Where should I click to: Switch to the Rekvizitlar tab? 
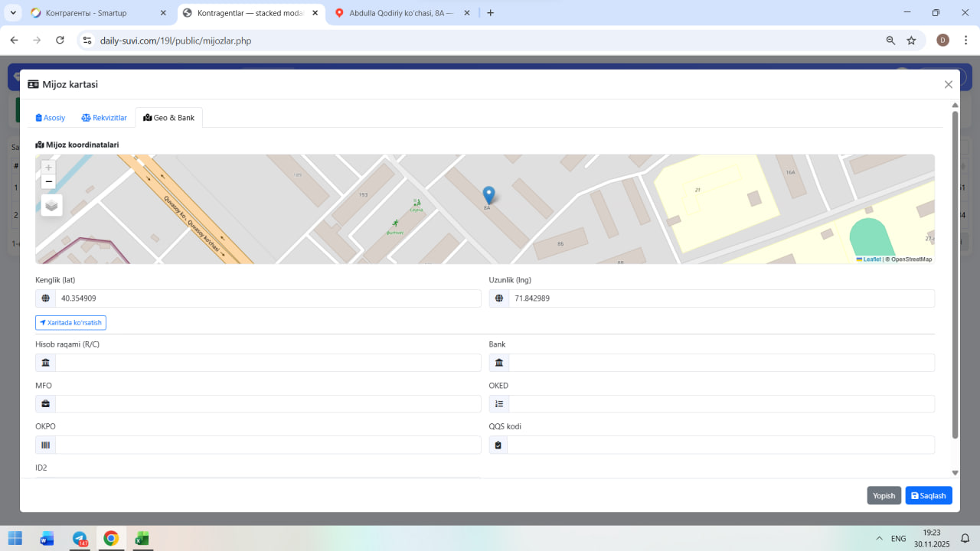104,118
